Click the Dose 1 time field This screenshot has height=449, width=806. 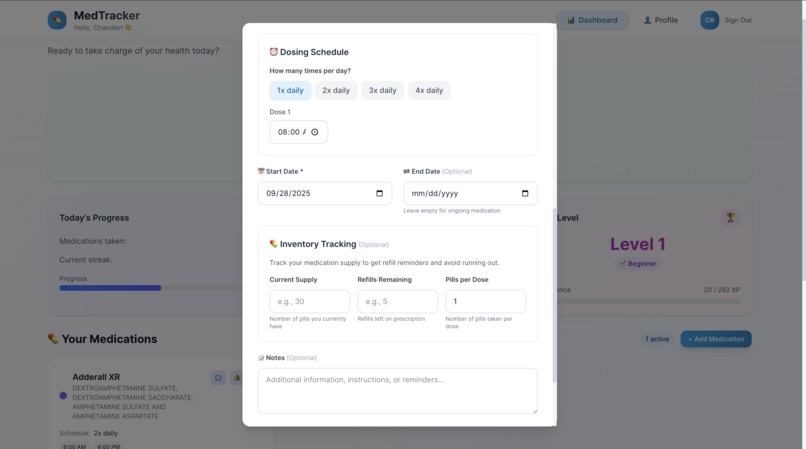tap(298, 132)
